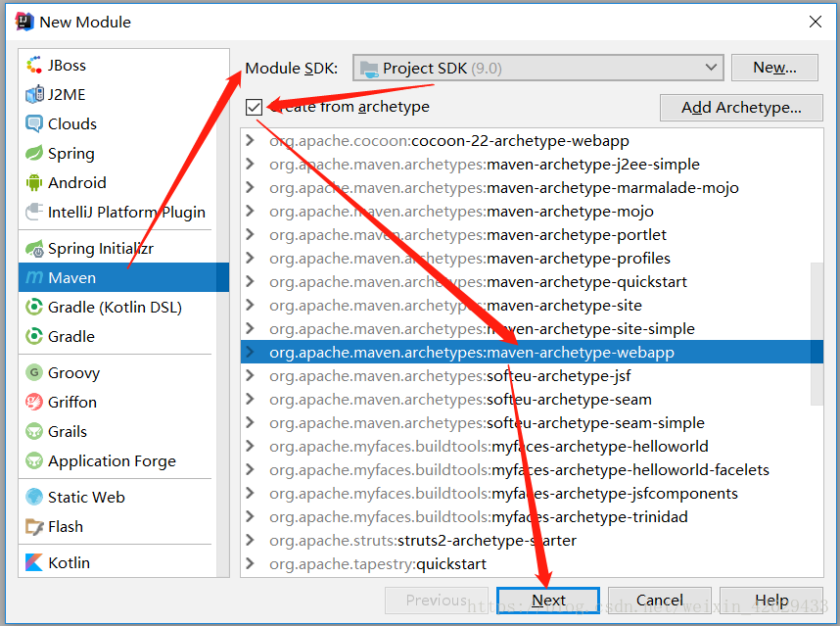
Task: Click the Gradle (Kotlin DSL) icon
Action: point(34,307)
